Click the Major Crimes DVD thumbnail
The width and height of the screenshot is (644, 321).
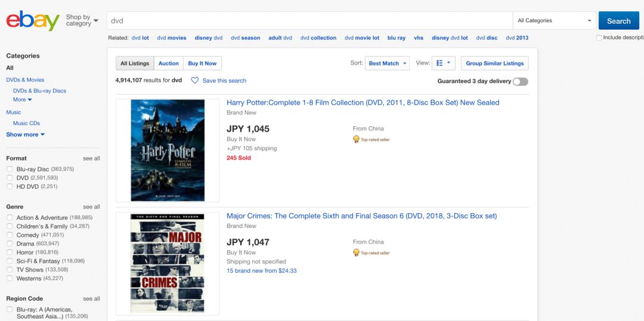[x=168, y=264]
